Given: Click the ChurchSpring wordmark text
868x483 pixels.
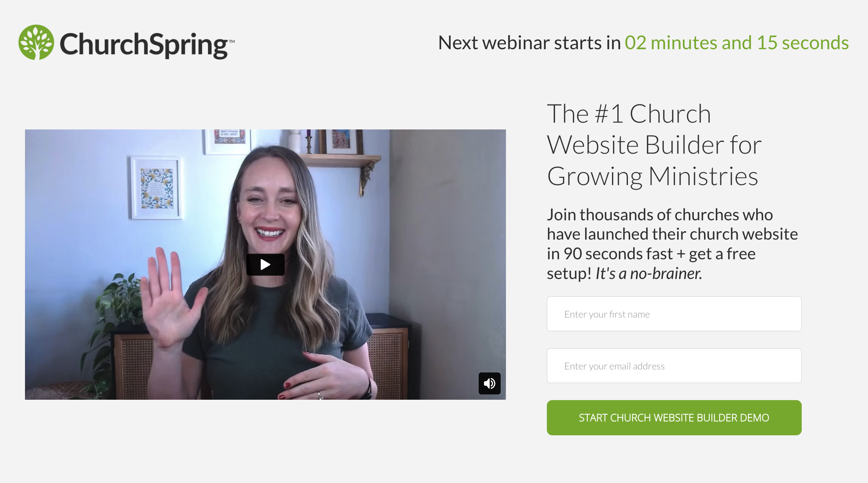Looking at the screenshot, I should (144, 45).
